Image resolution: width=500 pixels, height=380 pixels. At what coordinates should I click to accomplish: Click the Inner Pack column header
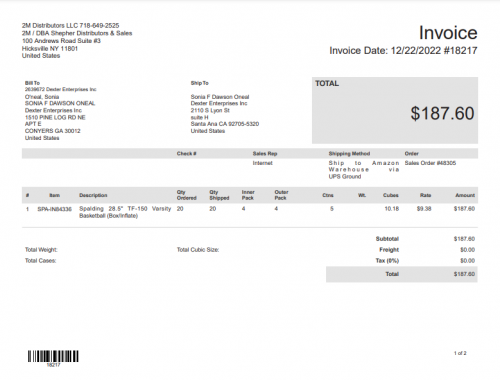click(248, 195)
